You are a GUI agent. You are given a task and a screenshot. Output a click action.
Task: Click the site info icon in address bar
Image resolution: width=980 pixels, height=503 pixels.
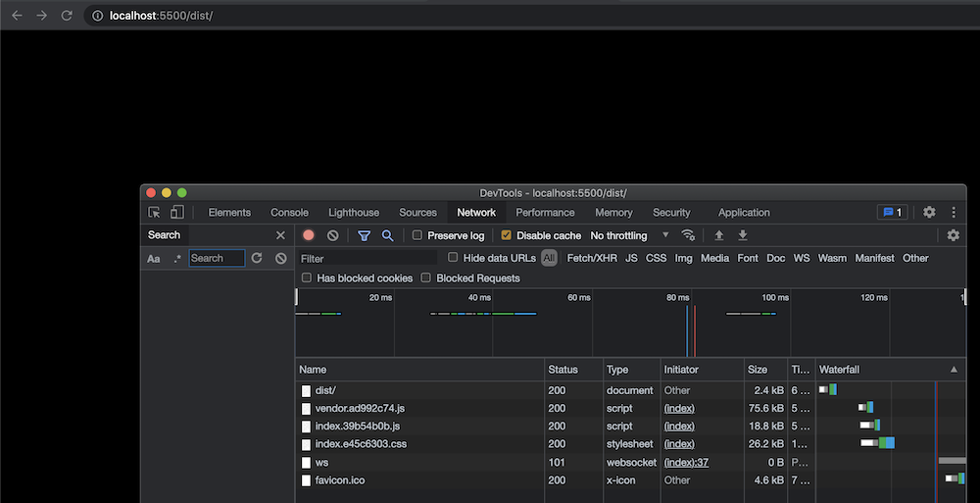pos(97,16)
